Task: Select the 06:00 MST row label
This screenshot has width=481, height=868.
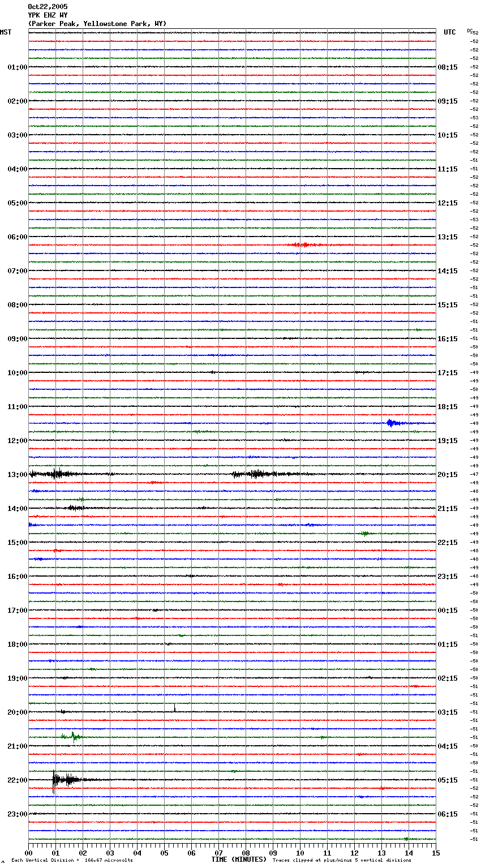Action: (x=18, y=237)
